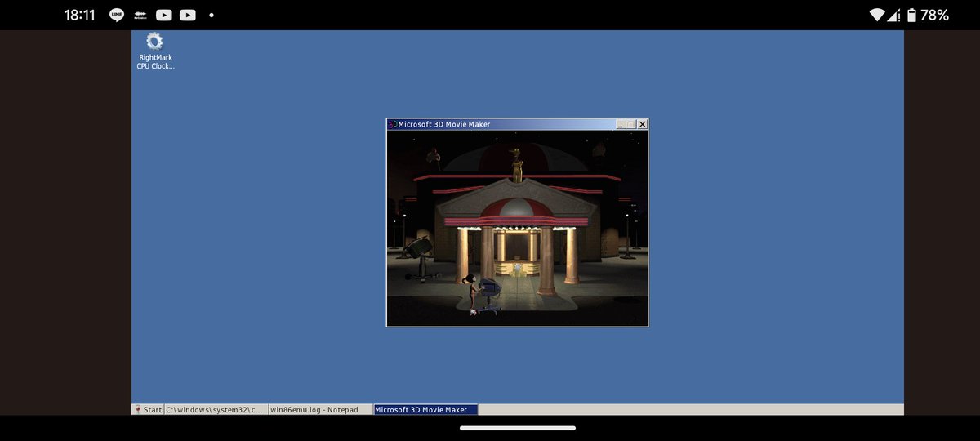The width and height of the screenshot is (980, 441).
Task: Tap the Android navigation pill
Action: (518, 427)
